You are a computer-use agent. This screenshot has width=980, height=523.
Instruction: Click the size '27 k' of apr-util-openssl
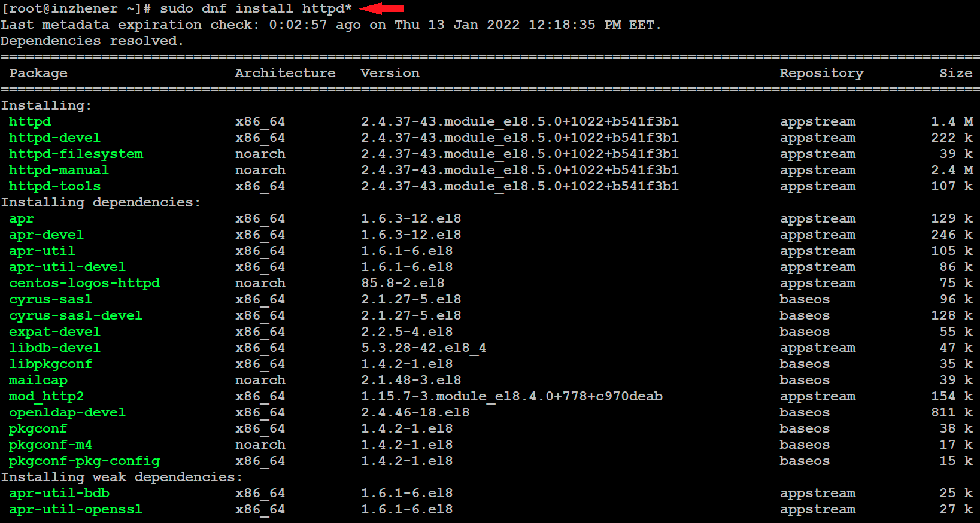coord(956,509)
